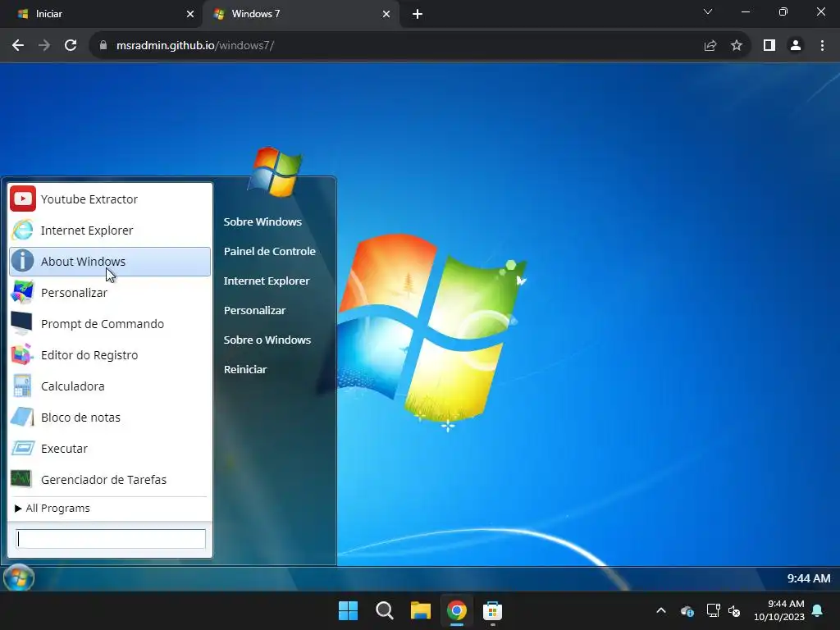Screen dimensions: 840x630
Task: Open notifications bell in tray
Action: point(818,610)
